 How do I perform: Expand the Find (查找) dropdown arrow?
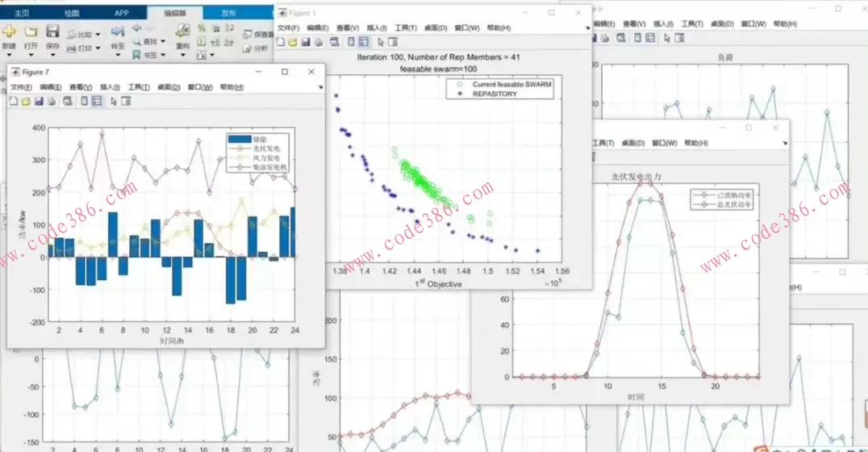coord(163,41)
